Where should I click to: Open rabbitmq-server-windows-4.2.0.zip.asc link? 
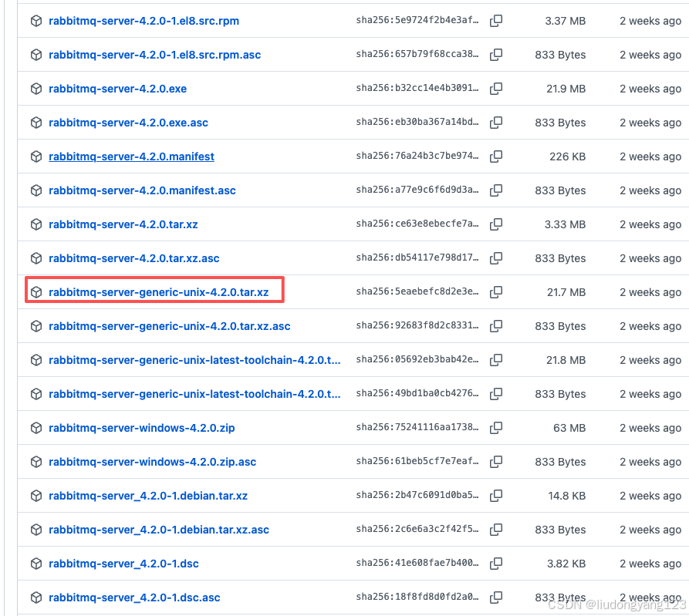153,462
